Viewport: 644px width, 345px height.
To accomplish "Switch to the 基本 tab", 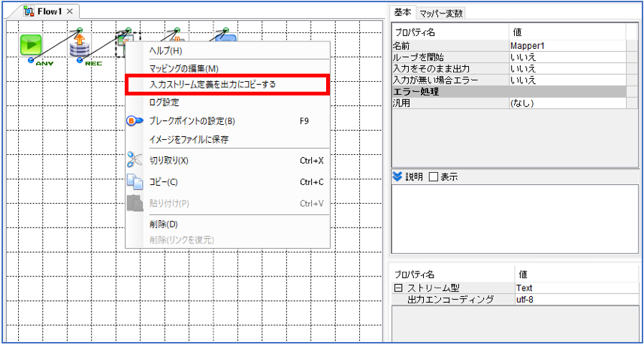I will click(403, 12).
